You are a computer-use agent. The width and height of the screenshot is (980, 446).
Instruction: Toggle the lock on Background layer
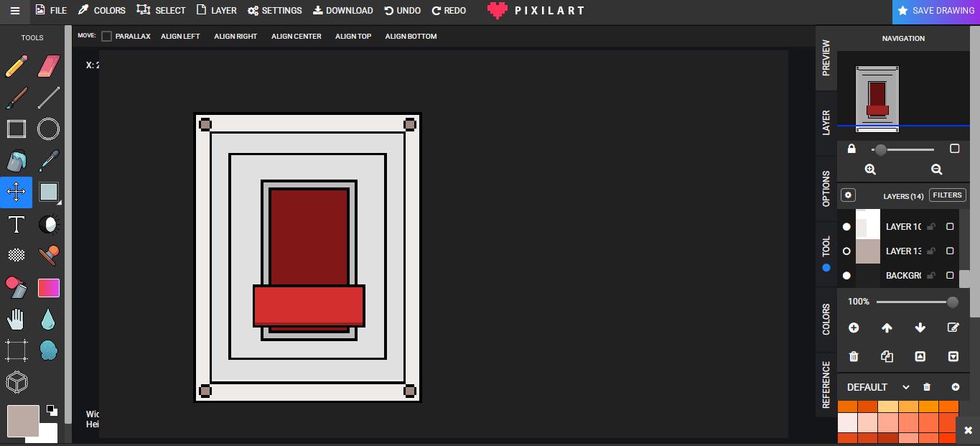[x=931, y=276]
